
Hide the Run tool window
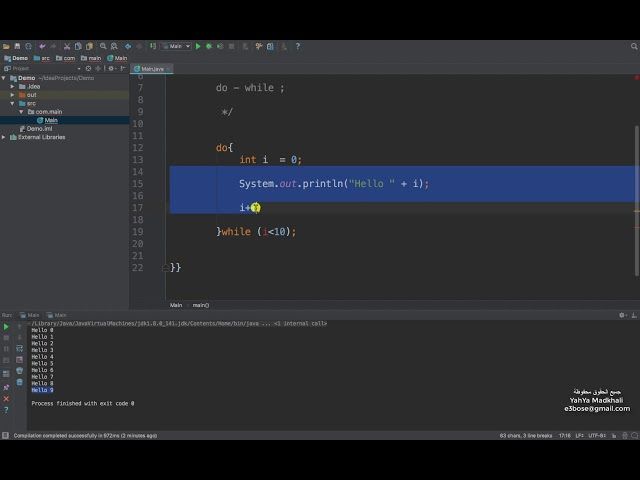click(634, 315)
